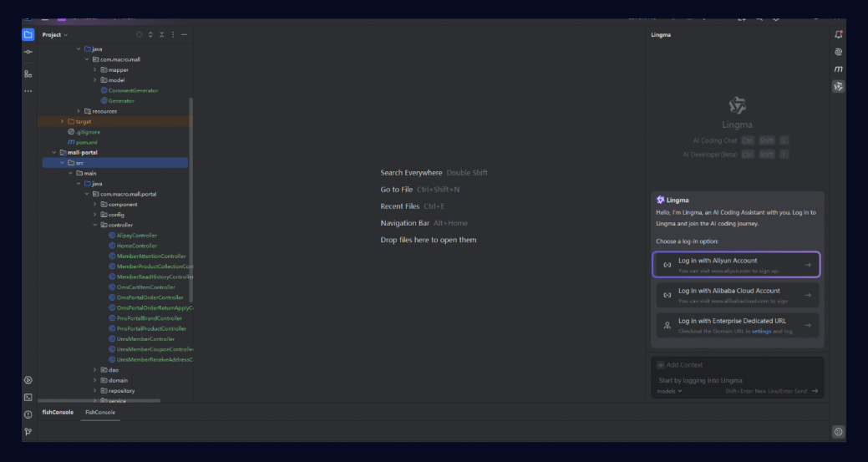Image resolution: width=868 pixels, height=462 pixels.
Task: Click the Lingma chat input field
Action: tap(738, 381)
